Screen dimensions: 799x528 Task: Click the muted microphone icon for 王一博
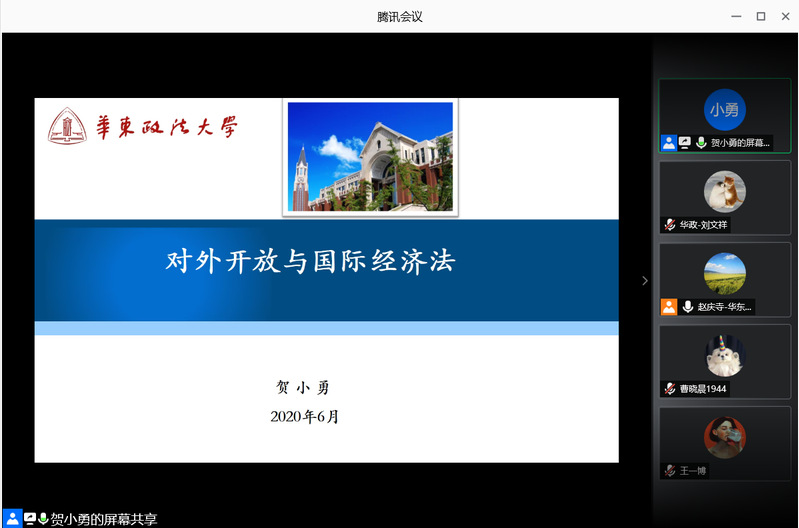[670, 471]
